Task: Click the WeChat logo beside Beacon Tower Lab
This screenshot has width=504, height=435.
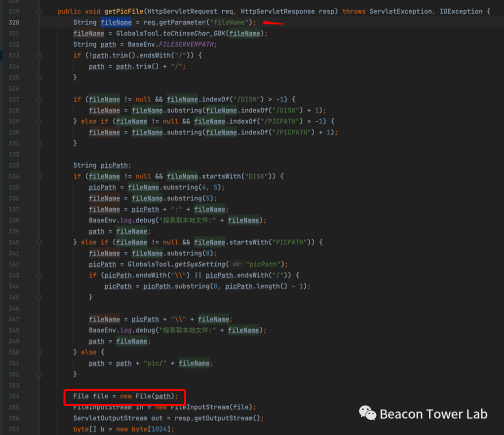Action: click(367, 413)
